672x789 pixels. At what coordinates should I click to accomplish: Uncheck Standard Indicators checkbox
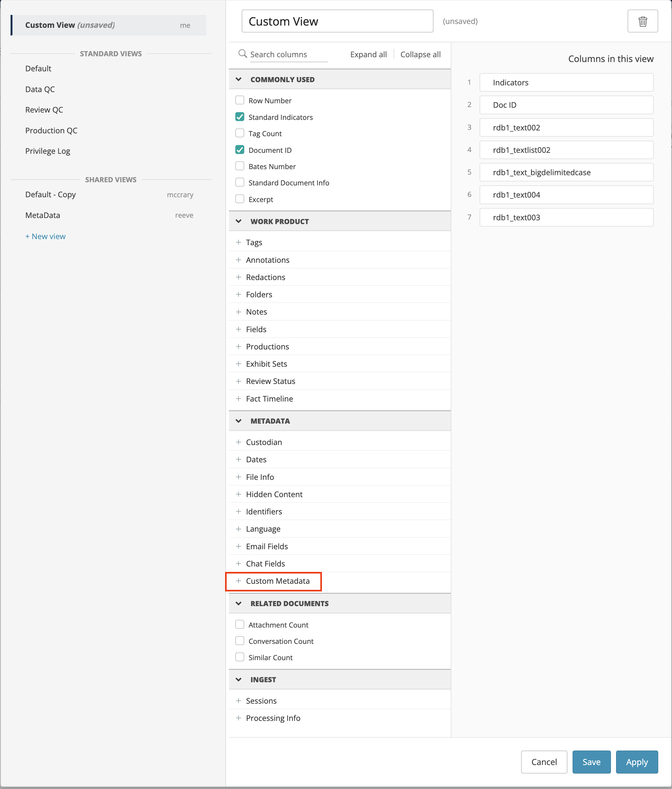[x=239, y=117]
